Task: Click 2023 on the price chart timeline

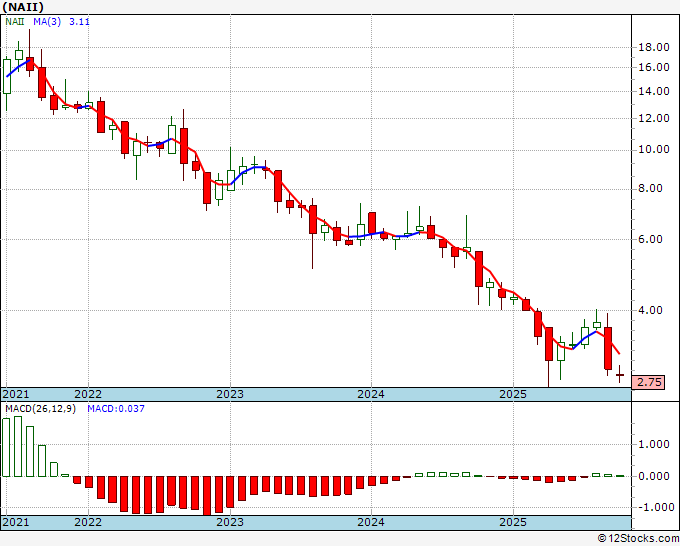Action: point(230,394)
